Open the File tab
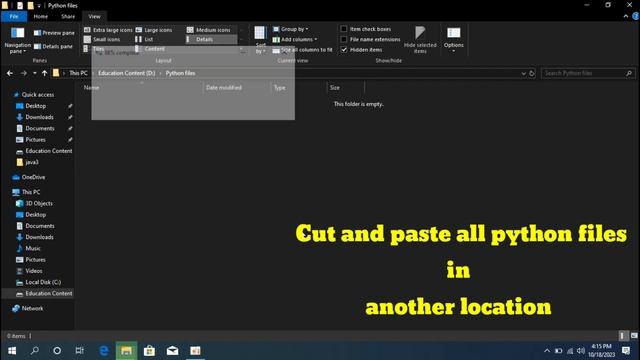 tap(14, 16)
